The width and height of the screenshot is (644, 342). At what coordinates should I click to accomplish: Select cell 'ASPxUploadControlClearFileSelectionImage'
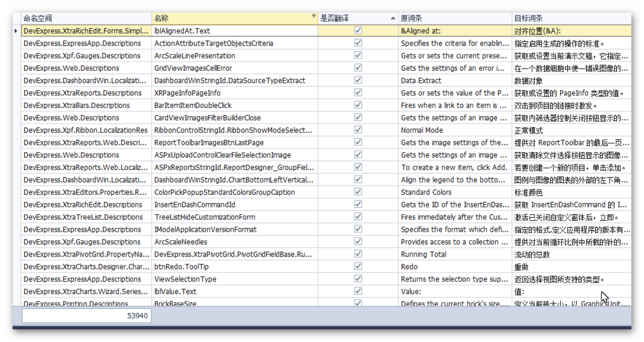pyautogui.click(x=235, y=155)
